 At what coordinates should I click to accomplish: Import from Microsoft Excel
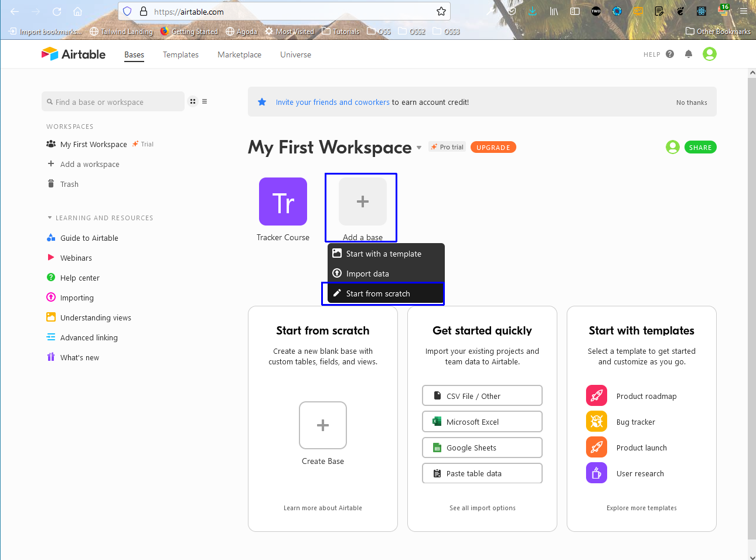point(482,421)
